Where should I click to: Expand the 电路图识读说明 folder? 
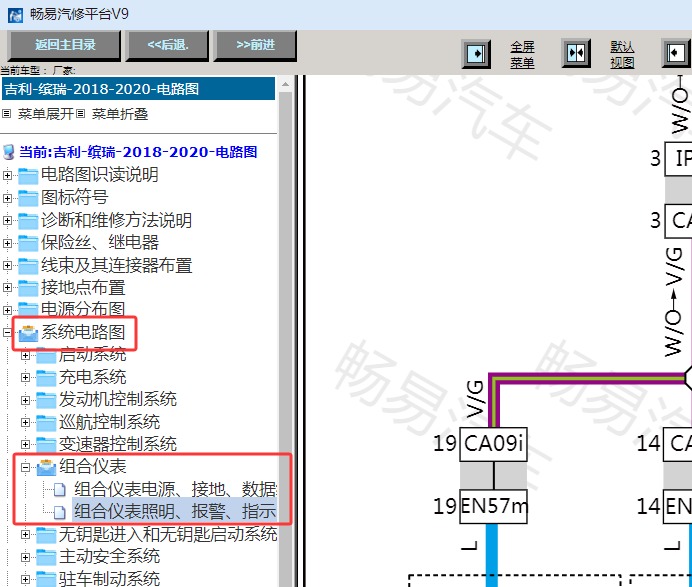pos(8,175)
